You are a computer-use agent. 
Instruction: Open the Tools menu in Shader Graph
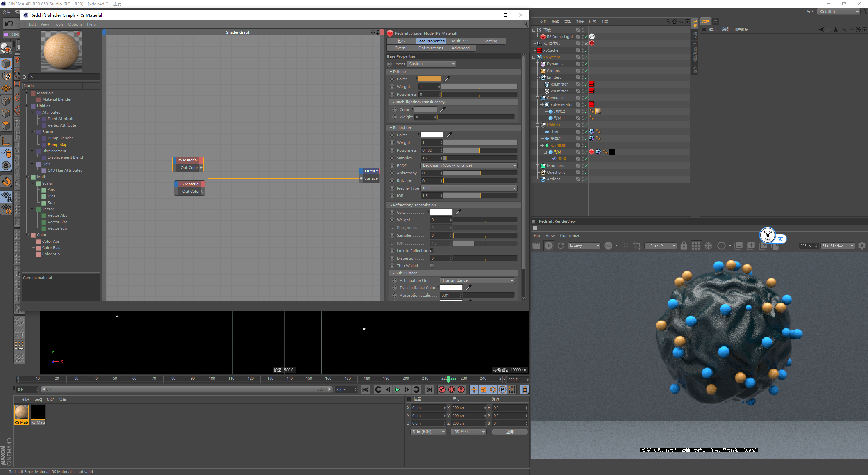pyautogui.click(x=58, y=24)
